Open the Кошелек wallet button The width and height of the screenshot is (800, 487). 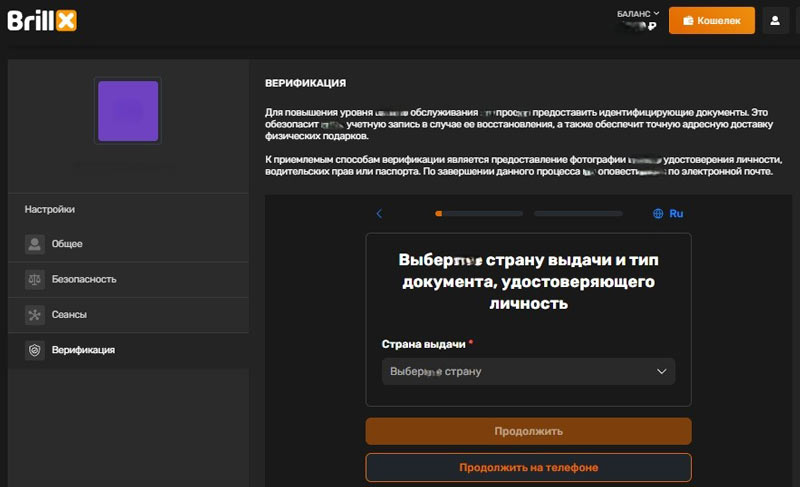(x=712, y=20)
